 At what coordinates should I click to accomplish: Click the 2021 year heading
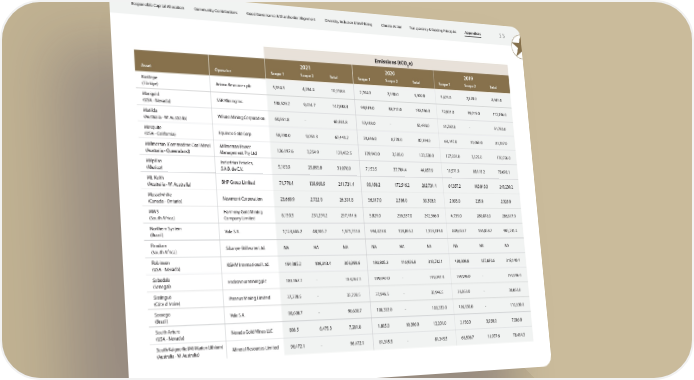[x=305, y=67]
